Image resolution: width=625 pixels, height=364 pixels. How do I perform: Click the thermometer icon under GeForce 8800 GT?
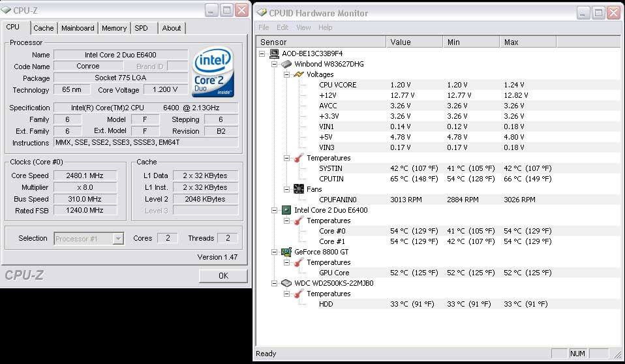click(x=299, y=262)
